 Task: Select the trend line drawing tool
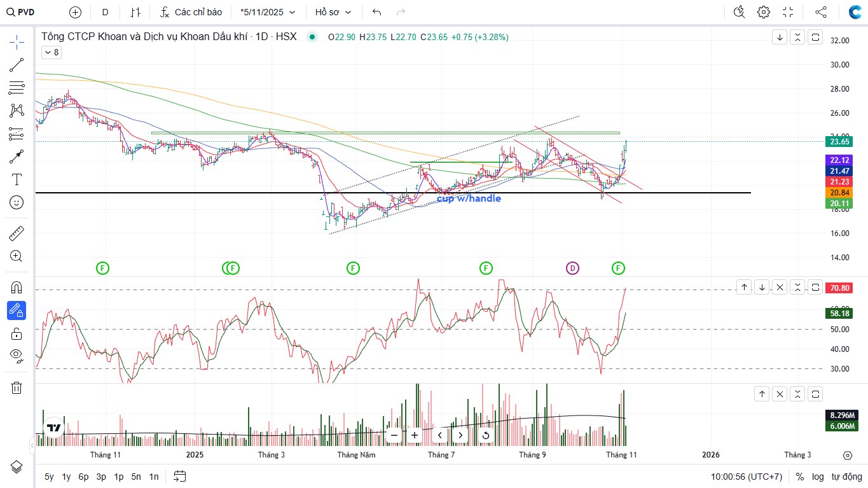click(x=17, y=64)
